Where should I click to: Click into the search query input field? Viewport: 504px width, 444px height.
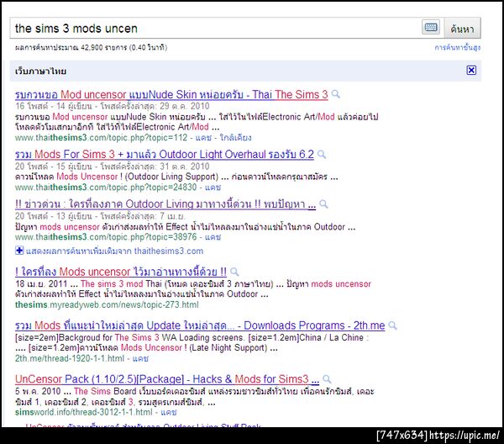point(215,29)
